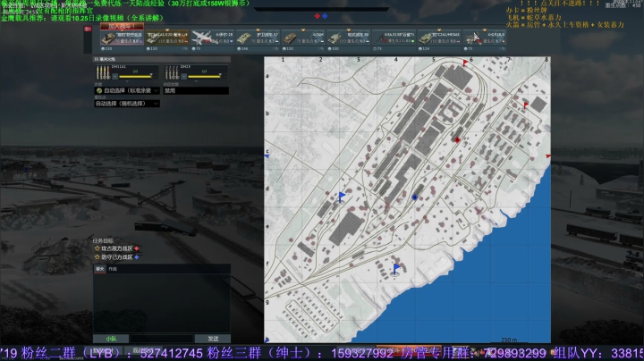
Task: Select the vehicle card costing 124 points
Action: [x=438, y=38]
